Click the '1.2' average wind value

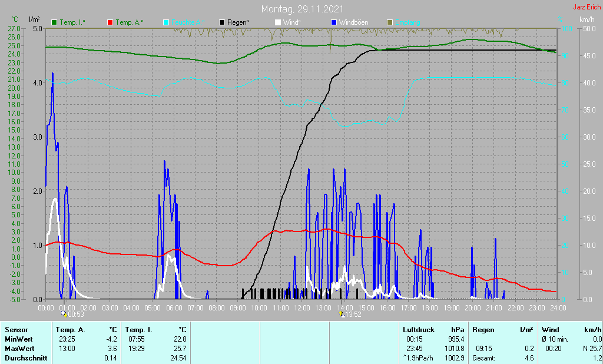pos(597,358)
